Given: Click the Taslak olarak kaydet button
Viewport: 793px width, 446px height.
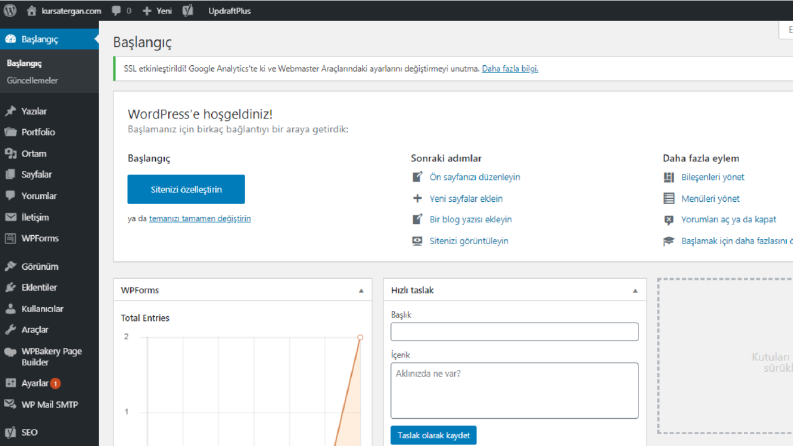Looking at the screenshot, I should pos(433,435).
